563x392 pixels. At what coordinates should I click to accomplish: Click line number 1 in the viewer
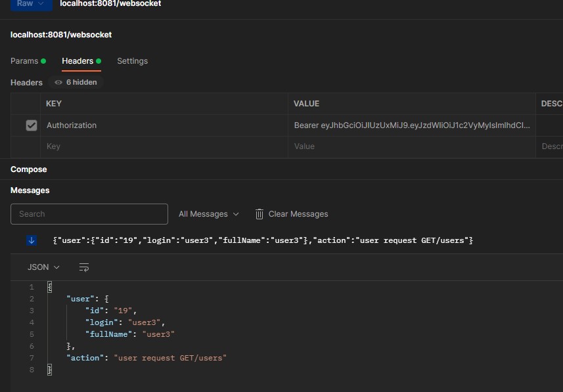pyautogui.click(x=32, y=287)
